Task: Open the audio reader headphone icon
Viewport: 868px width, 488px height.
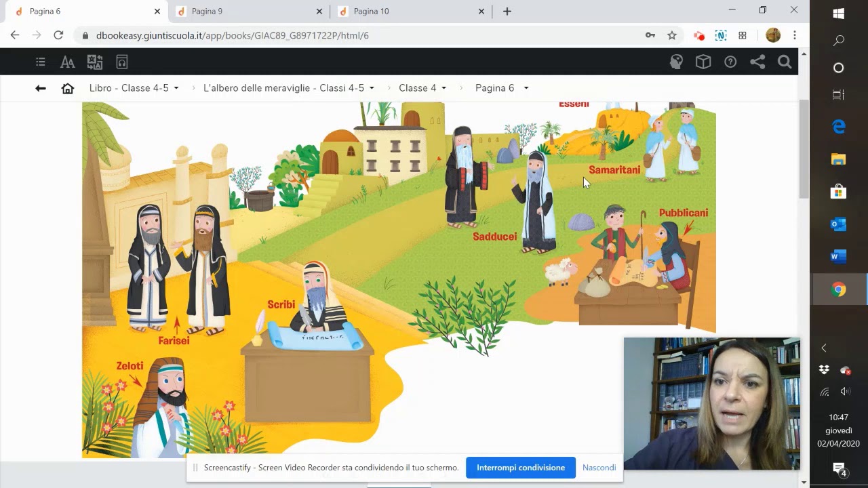Action: coord(122,62)
